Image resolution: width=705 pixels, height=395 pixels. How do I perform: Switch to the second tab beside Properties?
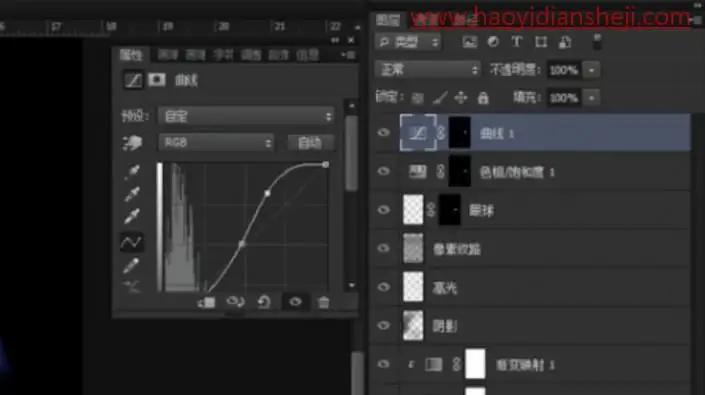pos(168,55)
